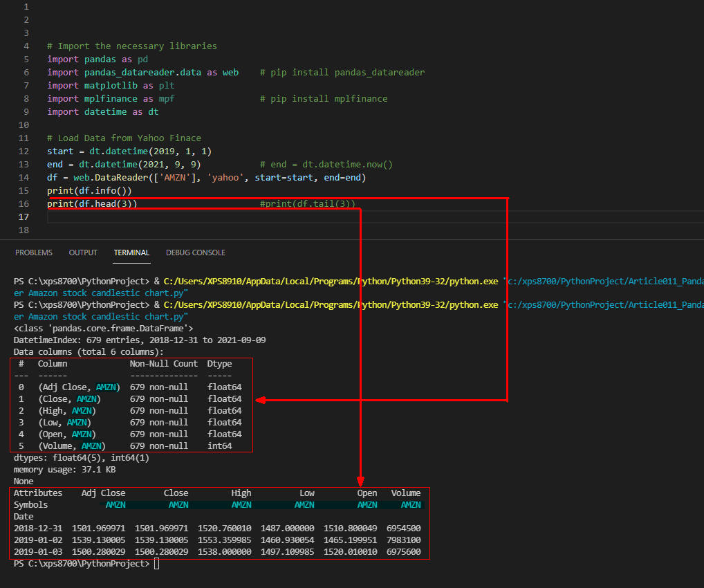Click the '(Low, AMZN)' row in info output
This screenshot has height=588, width=704.
(130, 422)
